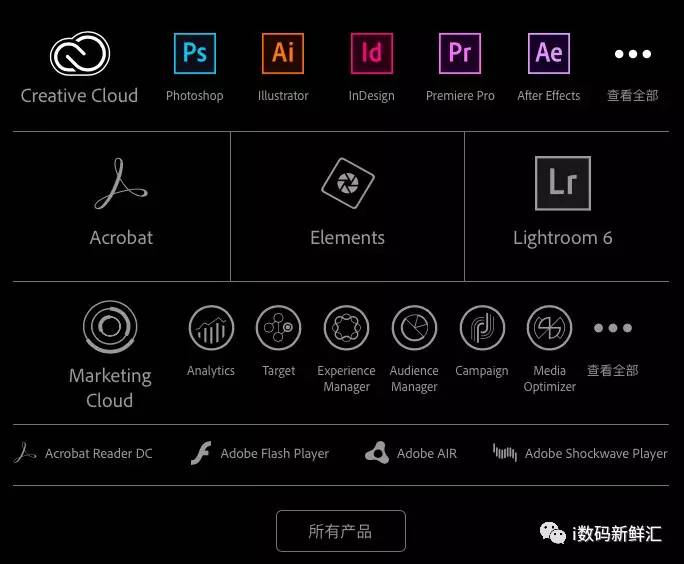Click the After Effects text label
Viewport: 684px width, 564px height.
tap(549, 96)
